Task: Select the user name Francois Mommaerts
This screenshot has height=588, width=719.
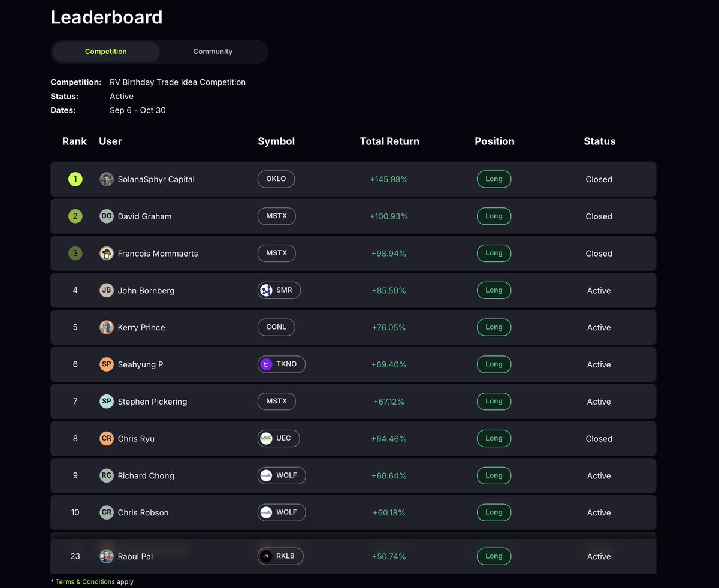Action: tap(158, 254)
